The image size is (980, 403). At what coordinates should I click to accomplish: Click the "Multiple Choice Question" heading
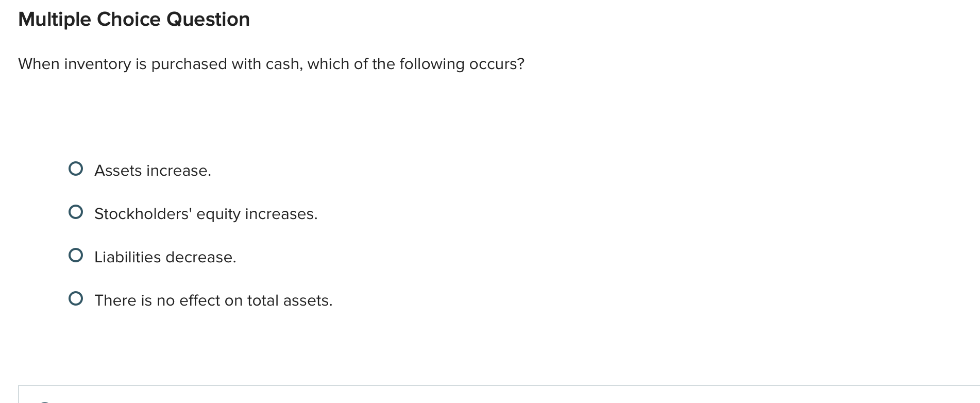tap(133, 19)
